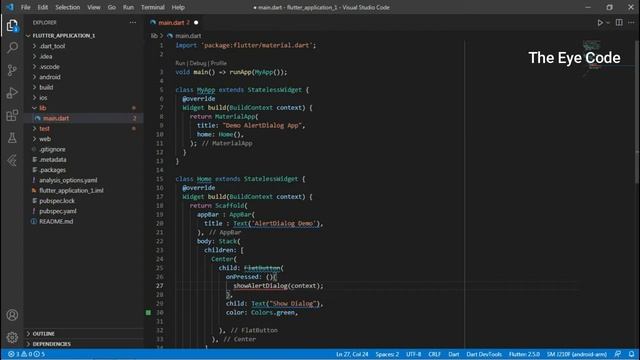Open the editor More Actions ellipsis
The image size is (640, 360).
pyautogui.click(x=631, y=23)
